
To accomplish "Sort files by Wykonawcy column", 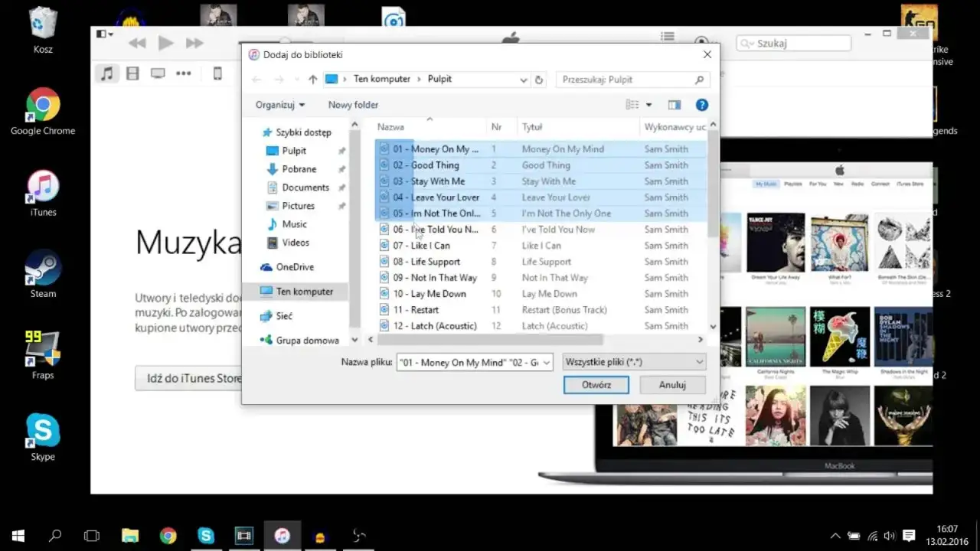I will [x=675, y=127].
